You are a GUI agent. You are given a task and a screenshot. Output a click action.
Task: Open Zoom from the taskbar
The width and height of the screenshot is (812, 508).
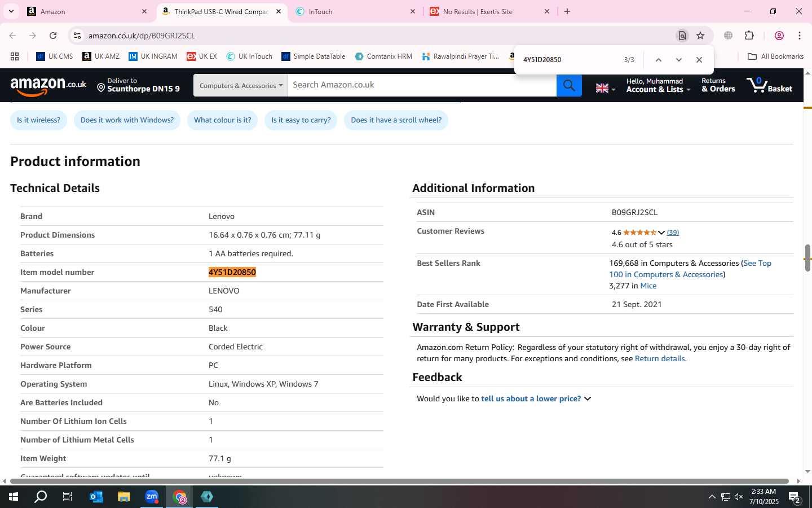[152, 497]
